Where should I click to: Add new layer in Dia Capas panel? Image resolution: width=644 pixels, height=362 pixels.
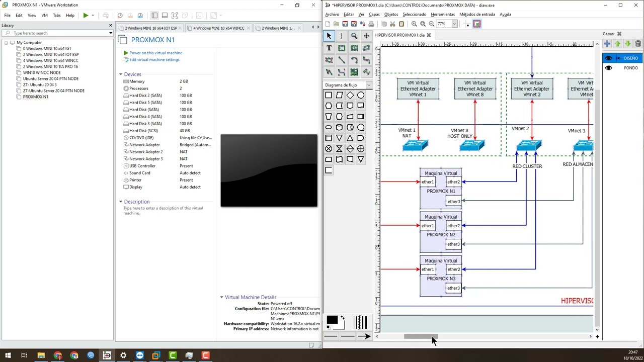coord(607,44)
